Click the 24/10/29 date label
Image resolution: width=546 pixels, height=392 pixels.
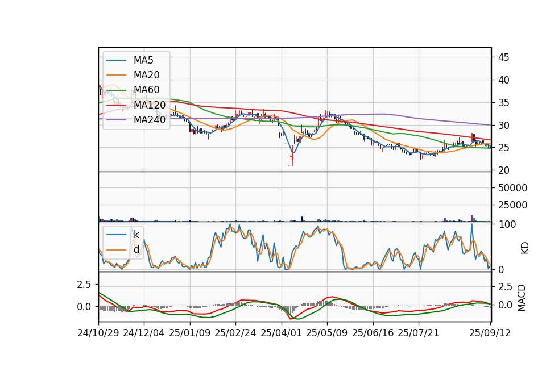[98, 333]
